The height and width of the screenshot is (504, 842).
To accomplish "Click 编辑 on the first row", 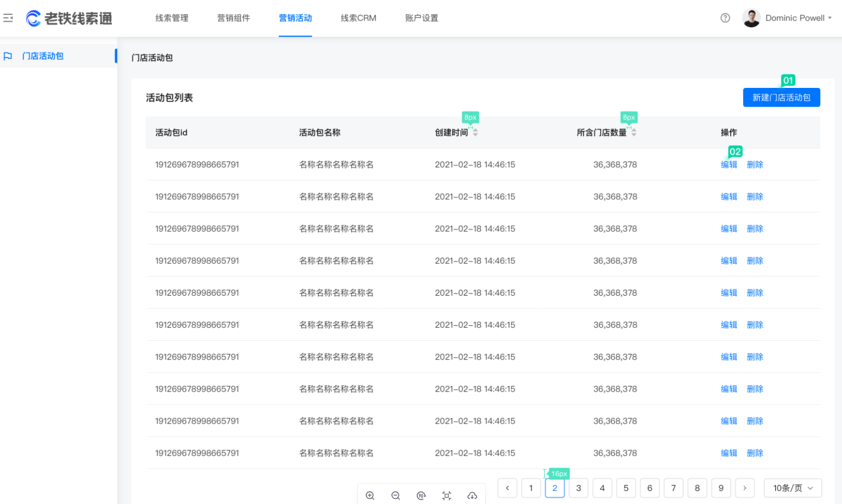I will pyautogui.click(x=729, y=164).
